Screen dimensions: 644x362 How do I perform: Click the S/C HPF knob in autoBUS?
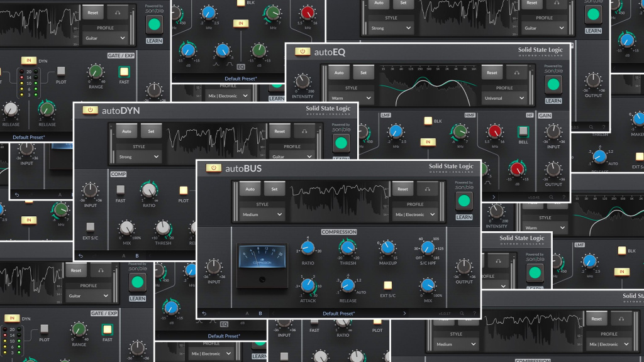click(x=428, y=248)
